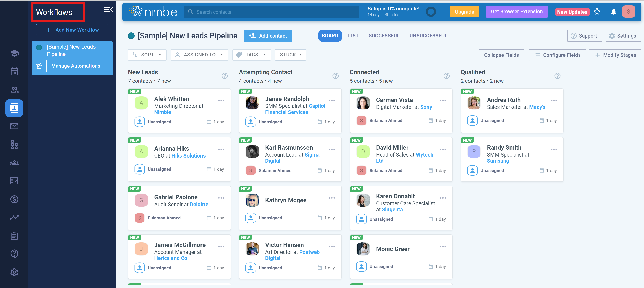Open the mail envelope sidebar icon
The width and height of the screenshot is (644, 288).
(14, 126)
